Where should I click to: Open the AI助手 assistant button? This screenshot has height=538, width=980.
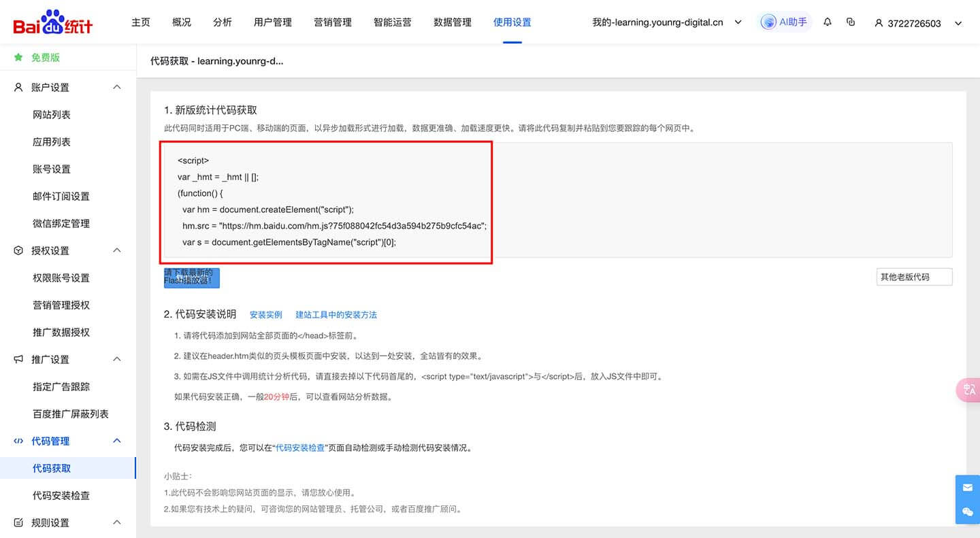click(x=784, y=22)
